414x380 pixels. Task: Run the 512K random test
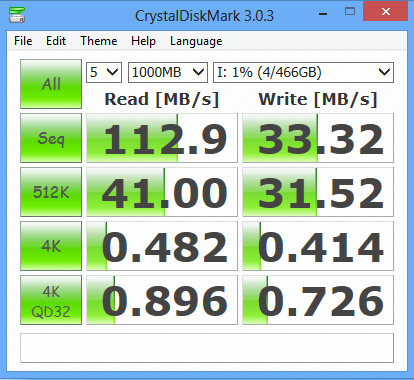[x=51, y=192]
